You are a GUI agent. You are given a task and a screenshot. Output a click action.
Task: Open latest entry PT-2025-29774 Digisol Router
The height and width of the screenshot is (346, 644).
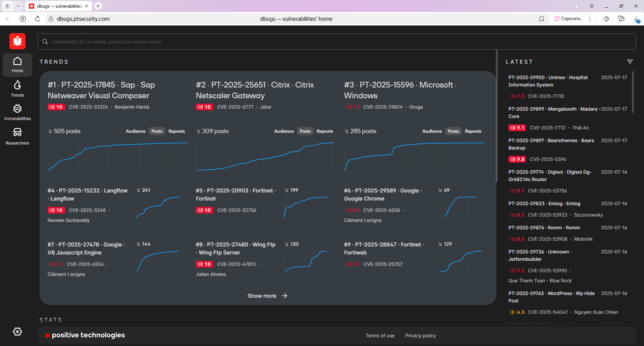(550, 176)
